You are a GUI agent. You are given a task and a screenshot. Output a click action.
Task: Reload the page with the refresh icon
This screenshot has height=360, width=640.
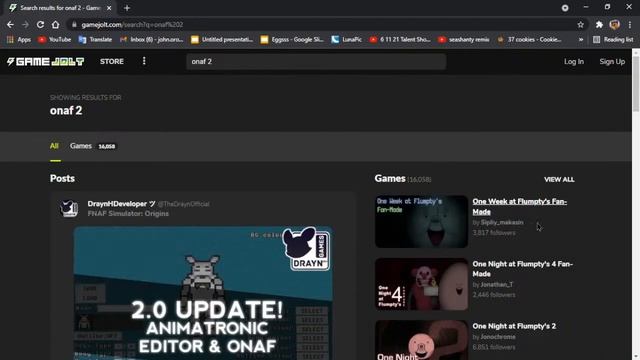[40, 24]
